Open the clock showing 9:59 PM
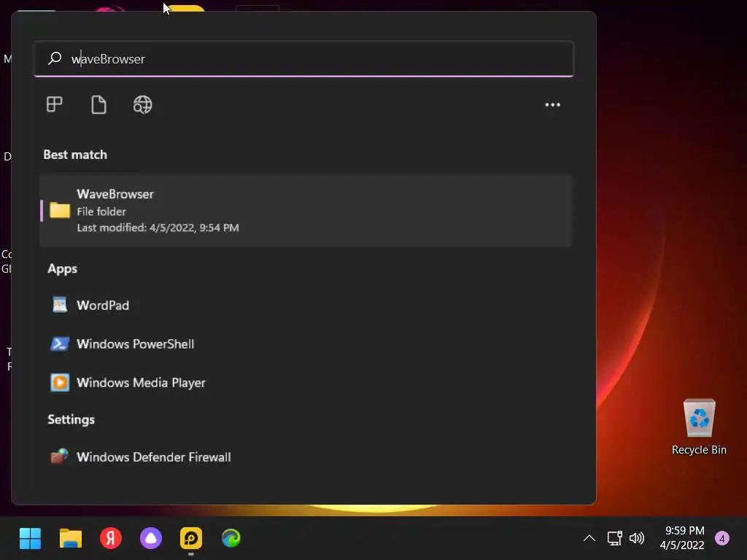Image resolution: width=747 pixels, height=560 pixels. 682,537
